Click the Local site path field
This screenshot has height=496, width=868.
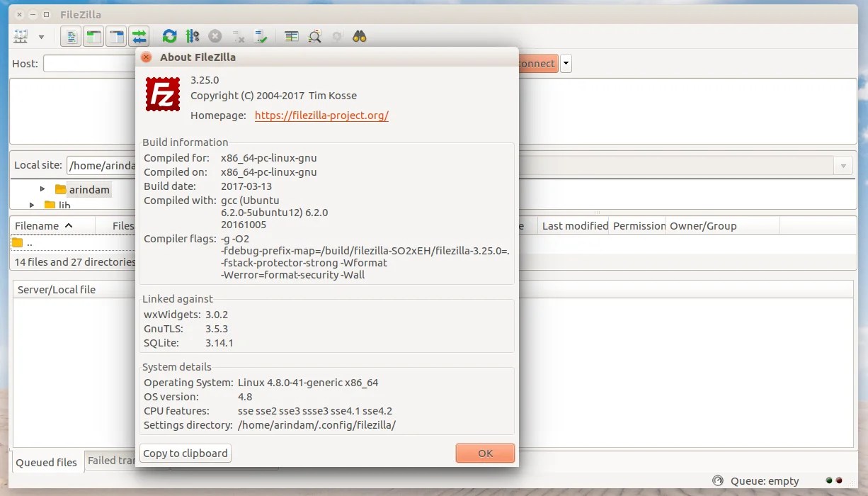click(101, 165)
